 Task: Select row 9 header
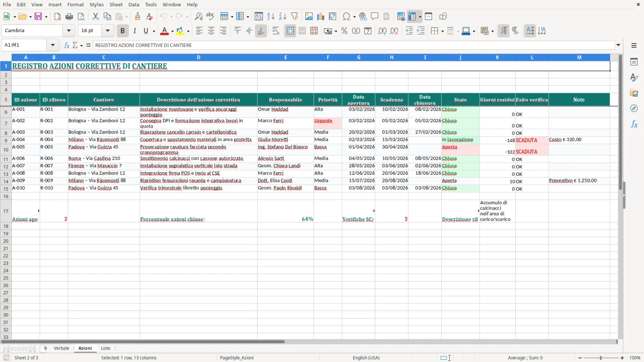tap(6, 140)
